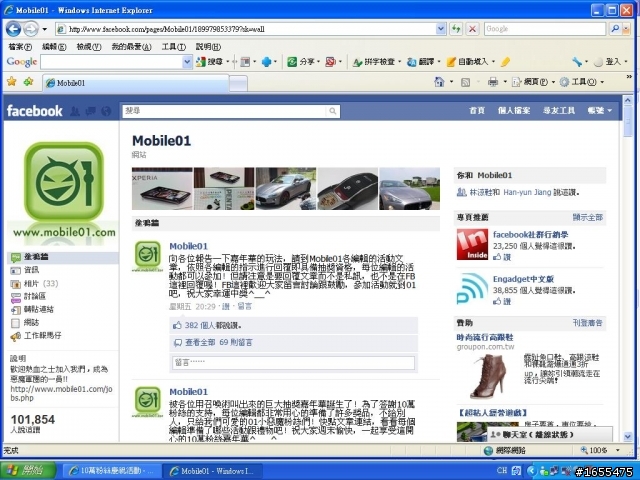The image size is (640, 480).
Task: Open the address bar dropdown arrow
Action: pyautogui.click(x=441, y=29)
